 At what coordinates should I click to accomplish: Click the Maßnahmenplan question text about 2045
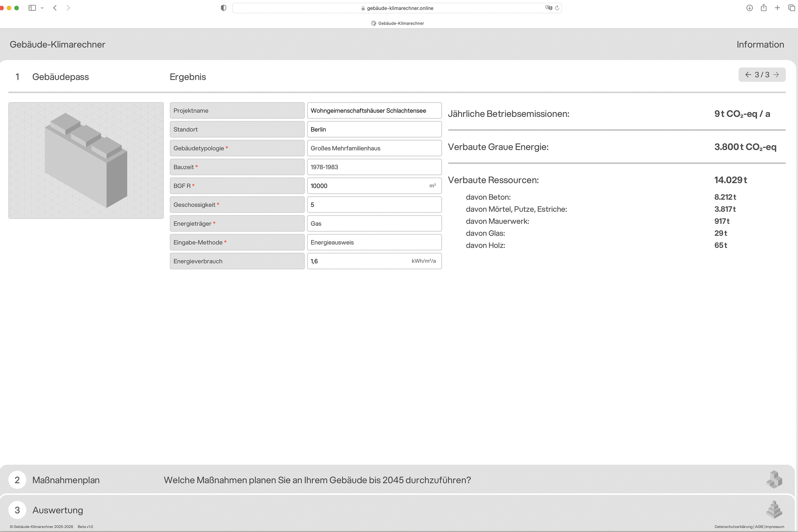click(x=317, y=480)
